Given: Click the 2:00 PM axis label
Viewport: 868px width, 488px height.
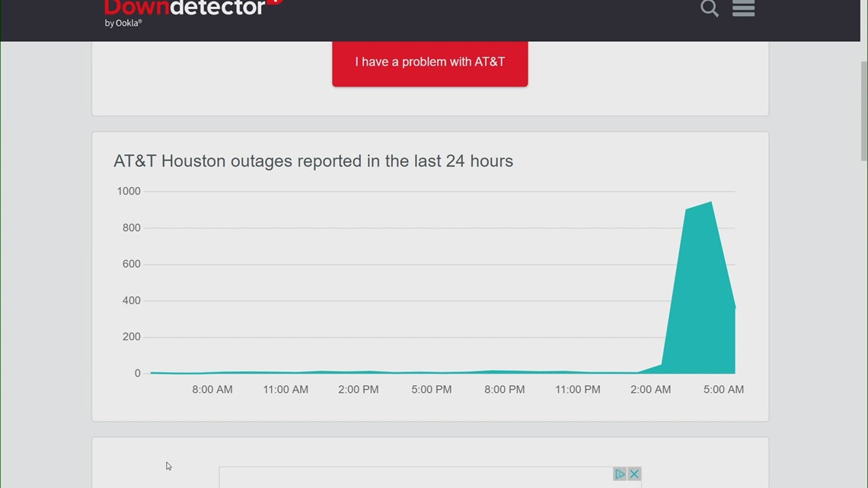Looking at the screenshot, I should click(x=359, y=390).
